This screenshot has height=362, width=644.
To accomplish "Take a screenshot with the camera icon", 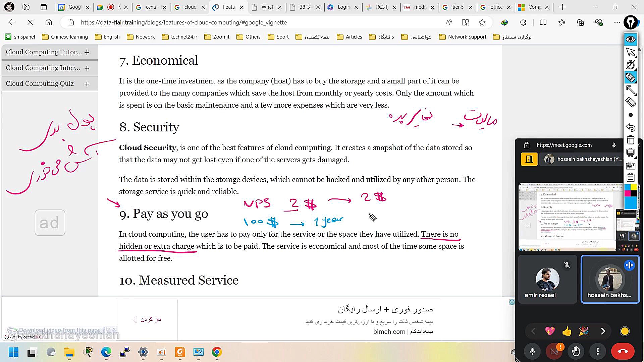I will coord(631,165).
